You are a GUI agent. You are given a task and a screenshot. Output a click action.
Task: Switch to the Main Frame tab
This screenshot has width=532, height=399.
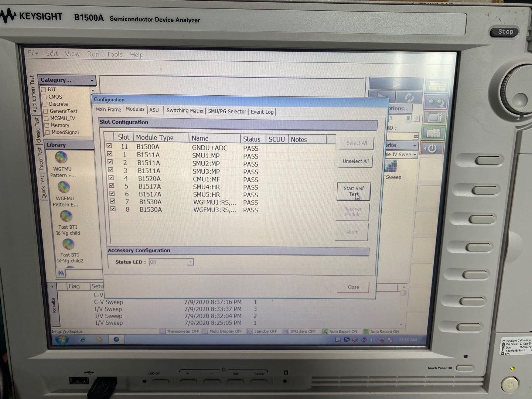click(108, 109)
